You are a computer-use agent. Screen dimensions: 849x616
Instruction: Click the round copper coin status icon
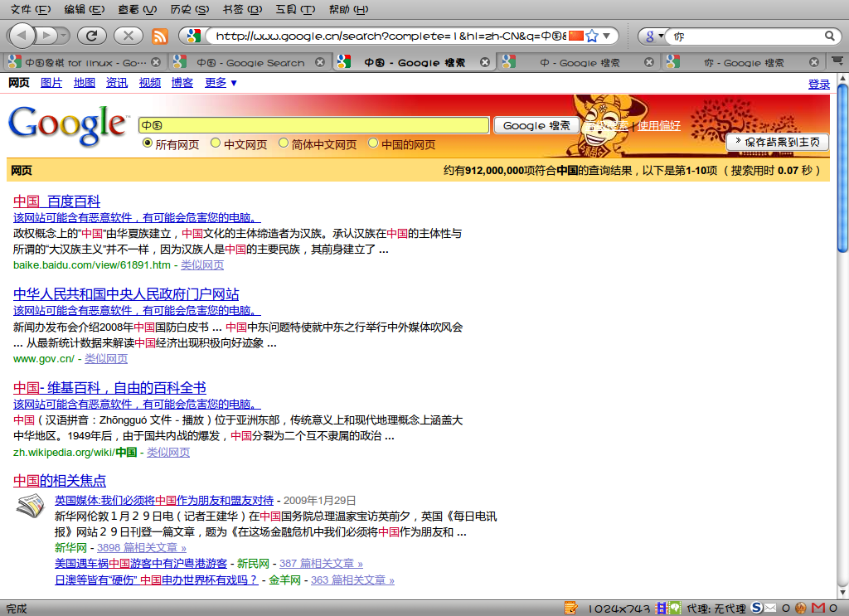[x=801, y=609]
